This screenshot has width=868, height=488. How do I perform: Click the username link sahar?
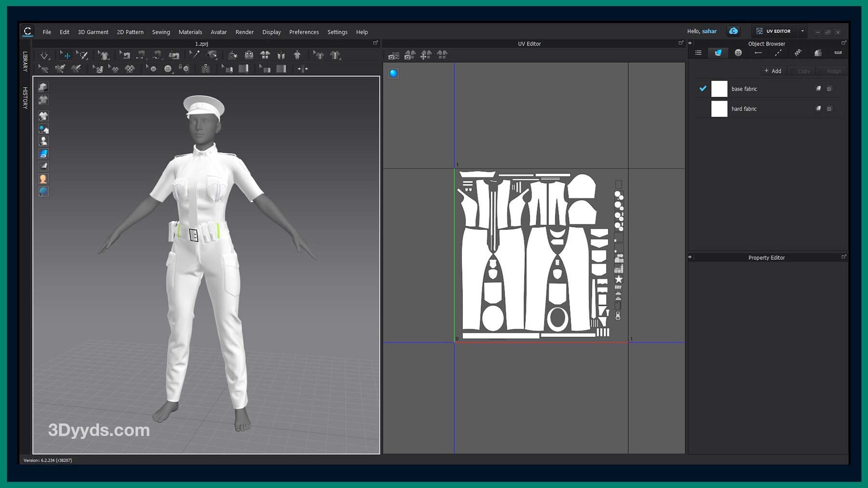[x=709, y=31]
